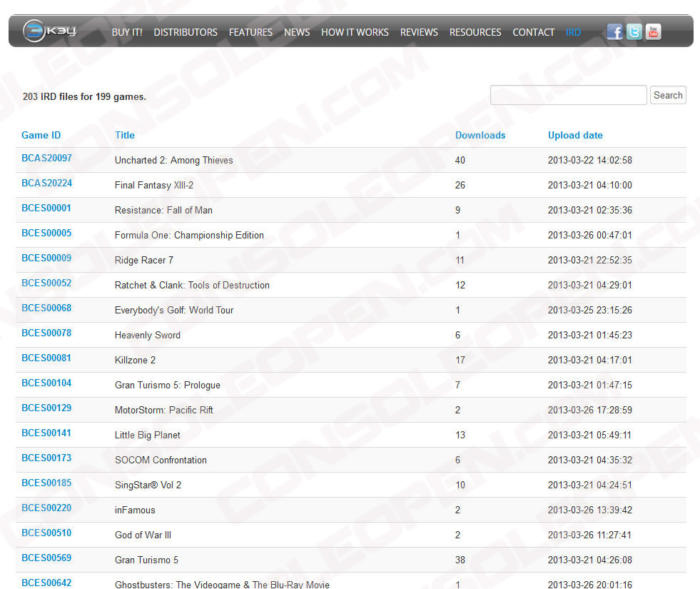The image size is (700, 589).
Task: Select the IRD navigation item
Action: (573, 33)
